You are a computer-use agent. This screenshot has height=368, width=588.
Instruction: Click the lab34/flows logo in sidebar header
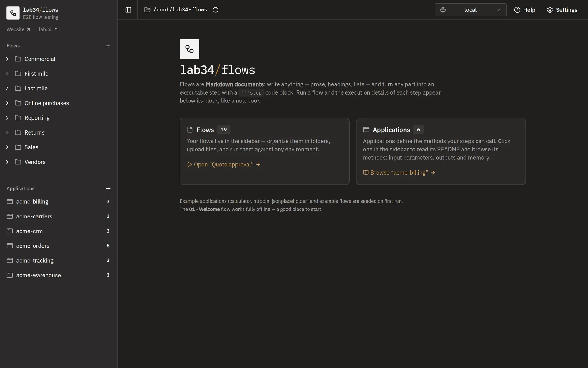[x=13, y=13]
